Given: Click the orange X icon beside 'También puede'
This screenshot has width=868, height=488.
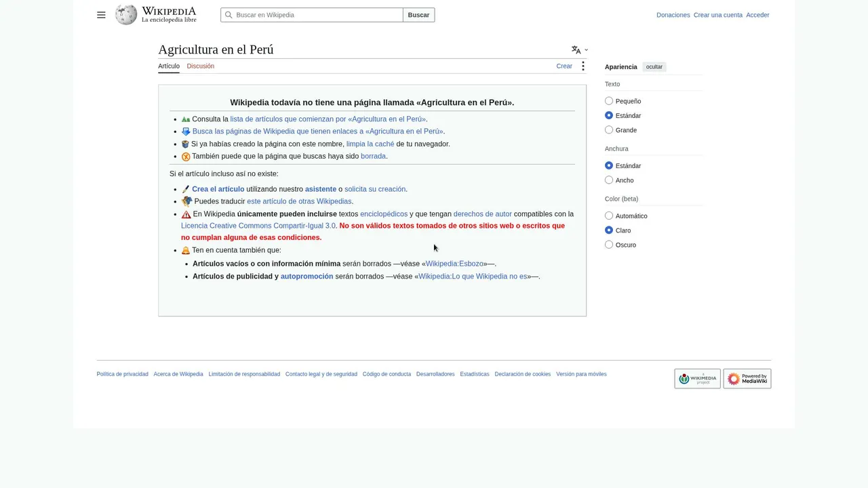Looking at the screenshot, I should tap(186, 157).
